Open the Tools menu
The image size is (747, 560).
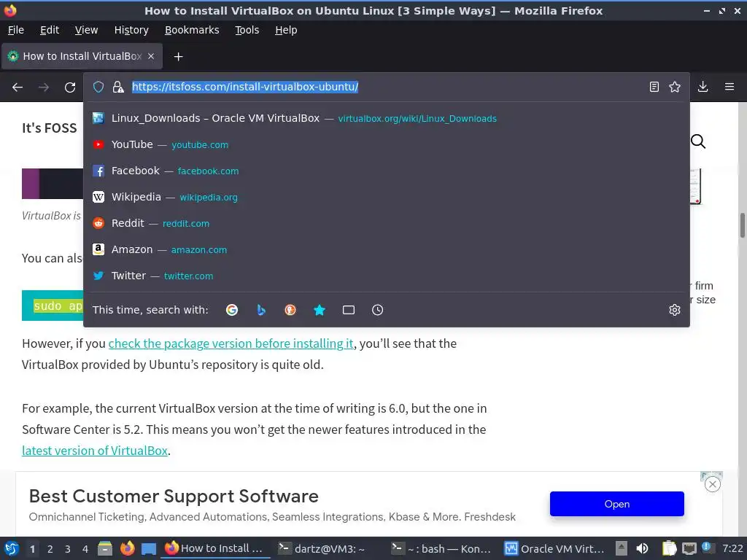click(247, 30)
